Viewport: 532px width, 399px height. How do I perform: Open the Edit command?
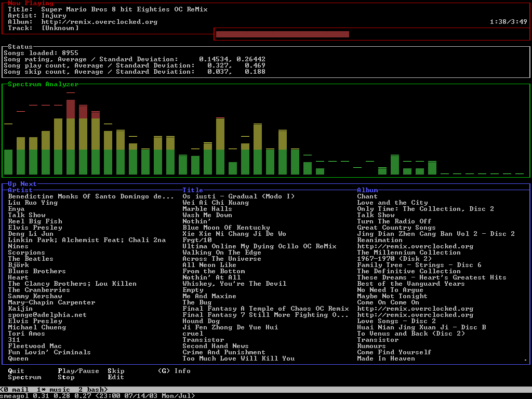[x=116, y=377]
